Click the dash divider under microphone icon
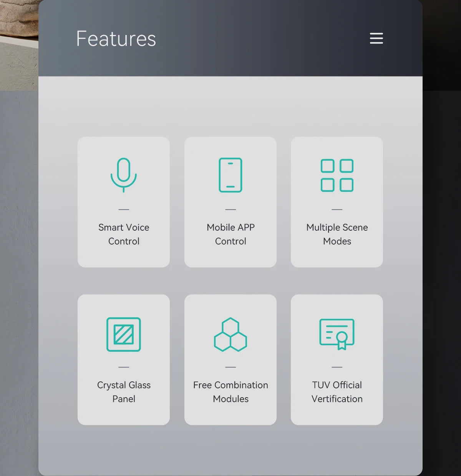461x476 pixels. coord(124,210)
